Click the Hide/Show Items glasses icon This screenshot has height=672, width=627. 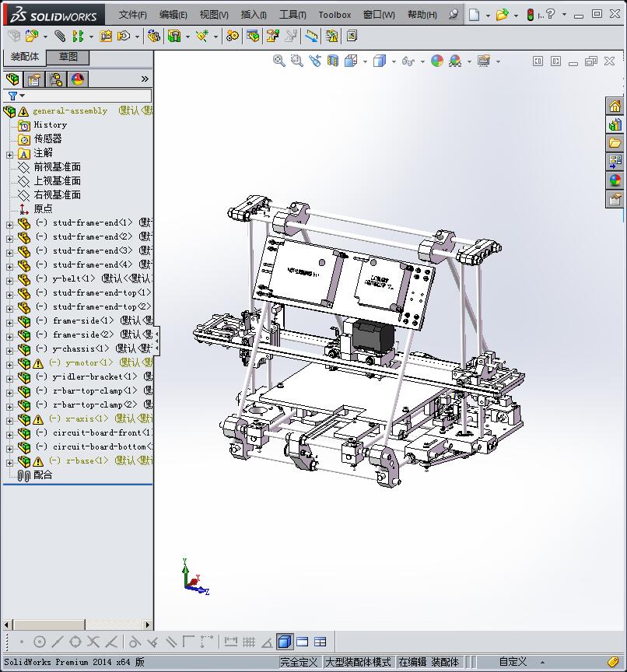pos(408,61)
